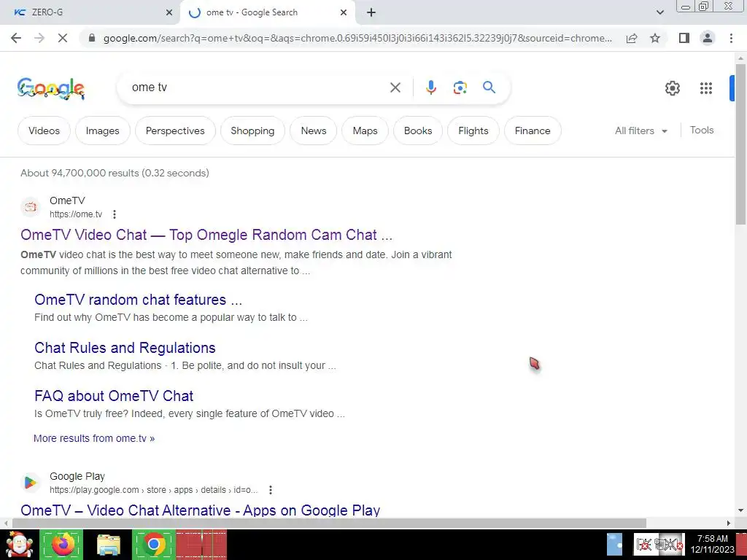This screenshot has width=747, height=560.
Task: Focus the URL address bar
Action: tap(357, 38)
